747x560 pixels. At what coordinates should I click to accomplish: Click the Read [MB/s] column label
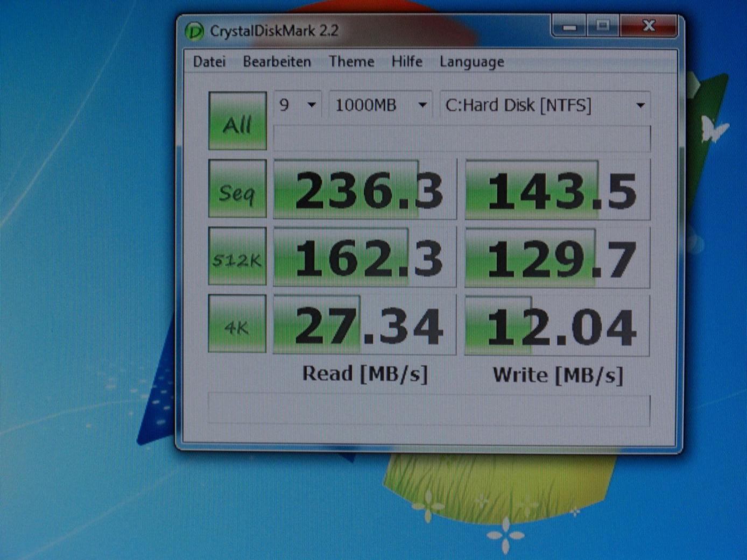tap(365, 373)
